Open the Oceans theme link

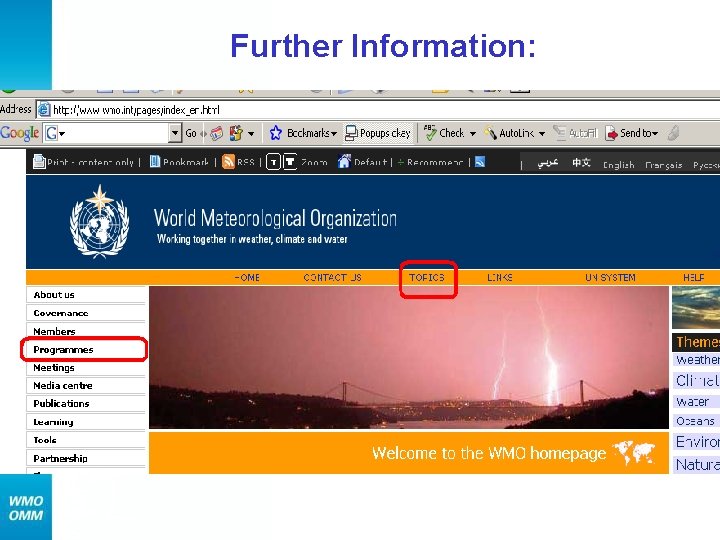pos(695,421)
